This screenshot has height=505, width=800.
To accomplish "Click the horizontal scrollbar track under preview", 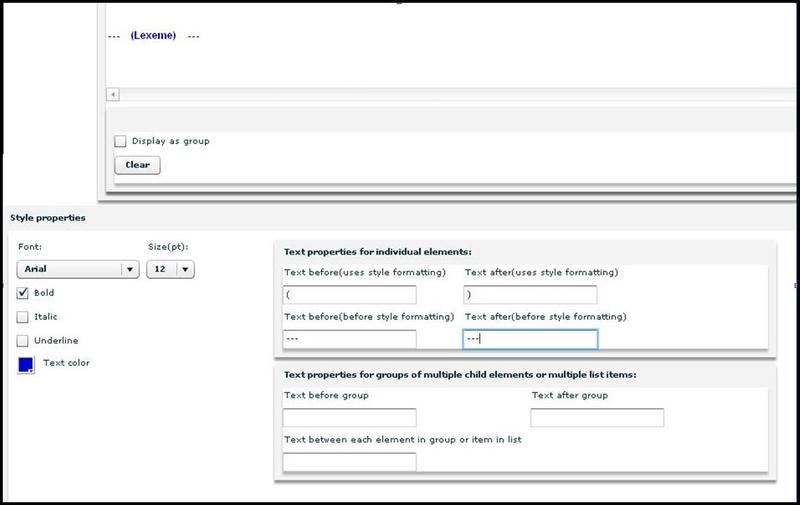I will (x=450, y=94).
